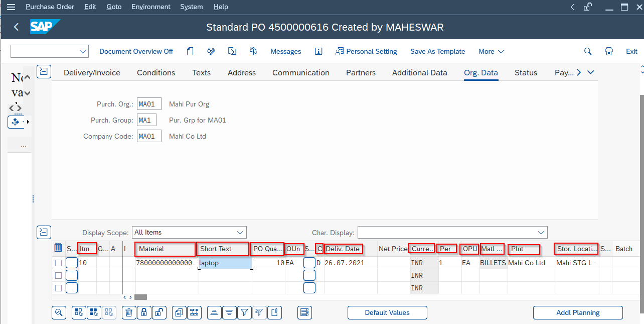Open the Help menu

click(x=221, y=7)
